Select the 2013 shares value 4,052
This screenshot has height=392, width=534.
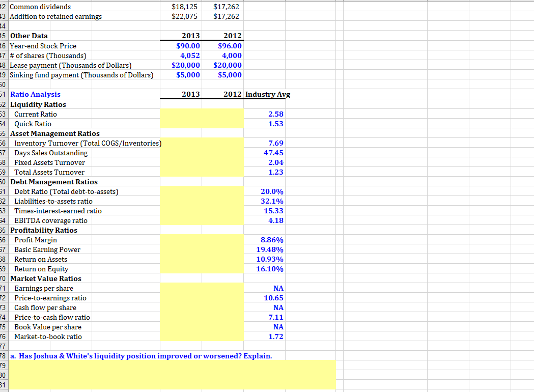[x=190, y=55]
